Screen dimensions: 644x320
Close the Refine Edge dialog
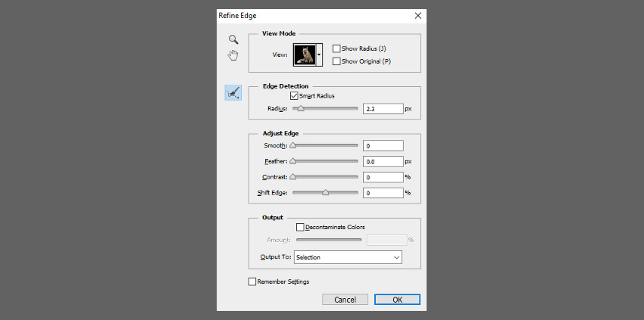(x=417, y=16)
